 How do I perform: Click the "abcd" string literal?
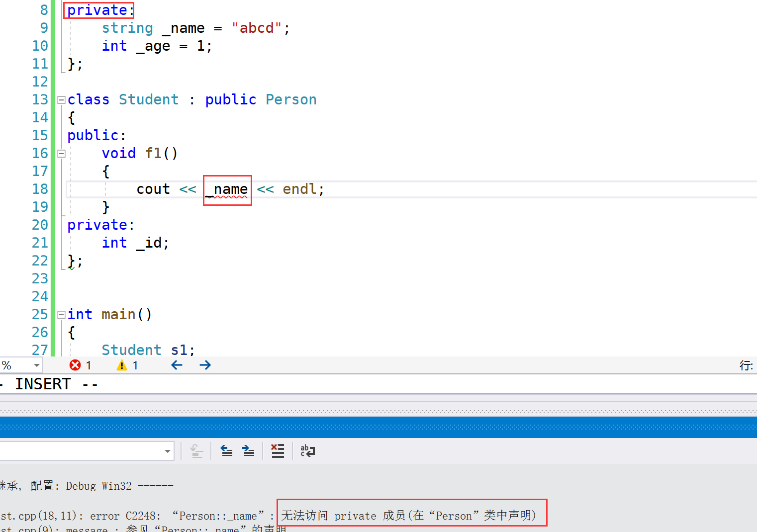click(257, 28)
